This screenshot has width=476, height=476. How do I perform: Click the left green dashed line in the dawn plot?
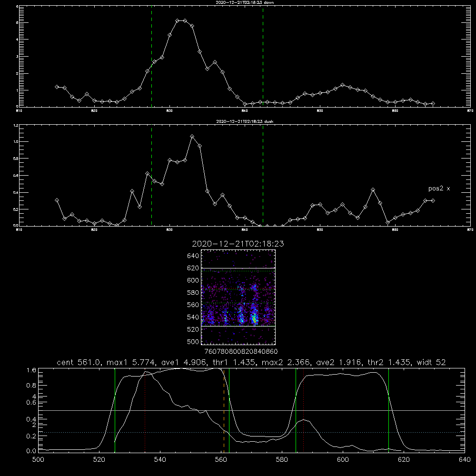[151, 58]
